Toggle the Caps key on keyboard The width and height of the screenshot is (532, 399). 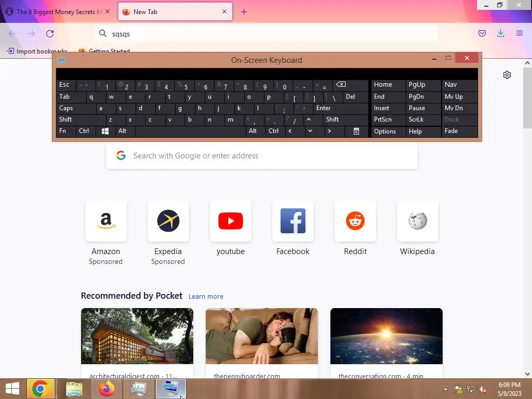pyautogui.click(x=76, y=109)
